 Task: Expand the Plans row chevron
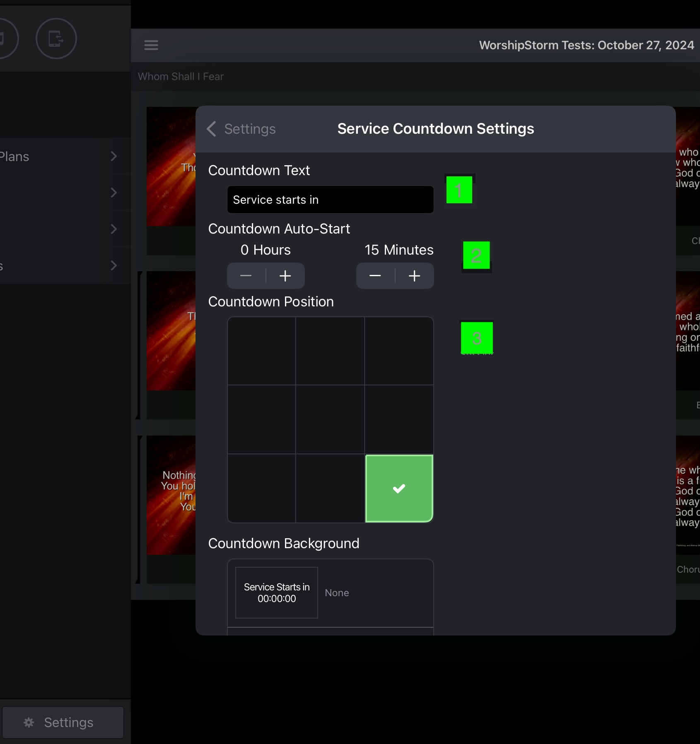coord(114,156)
